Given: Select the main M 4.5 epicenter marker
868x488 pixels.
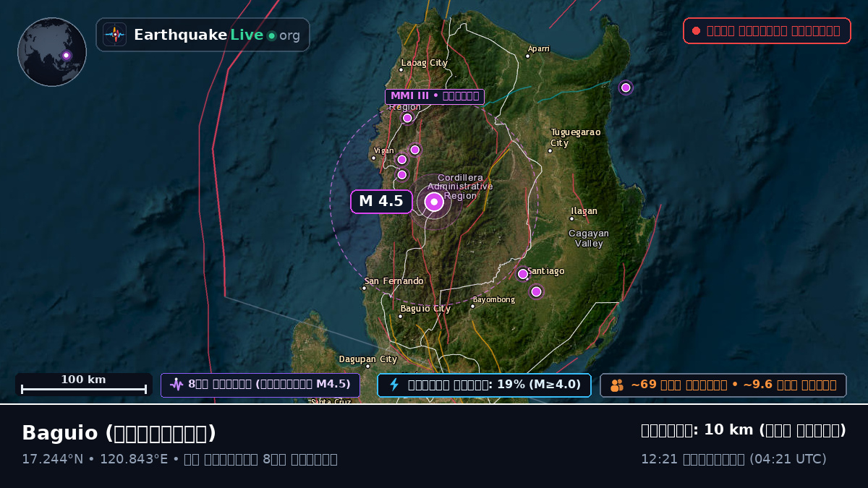Looking at the screenshot, I should 434,202.
